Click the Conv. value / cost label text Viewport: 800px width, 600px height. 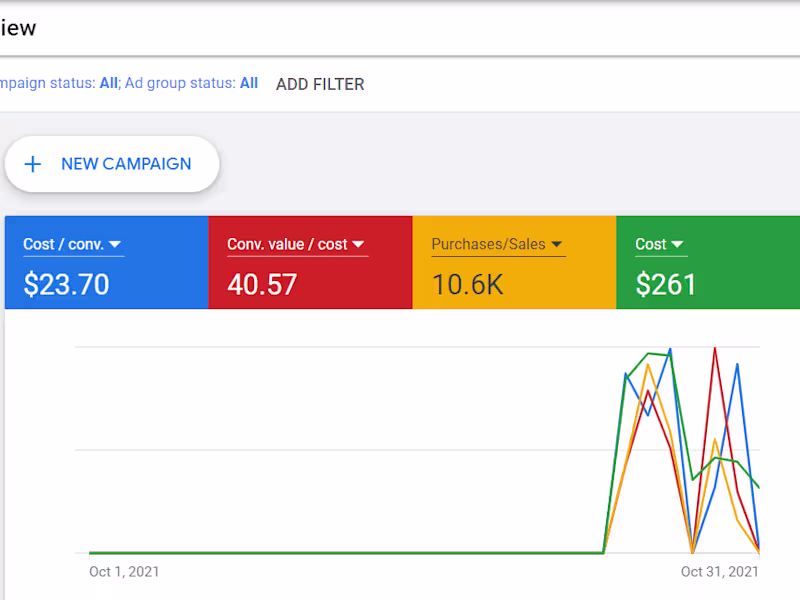click(287, 244)
